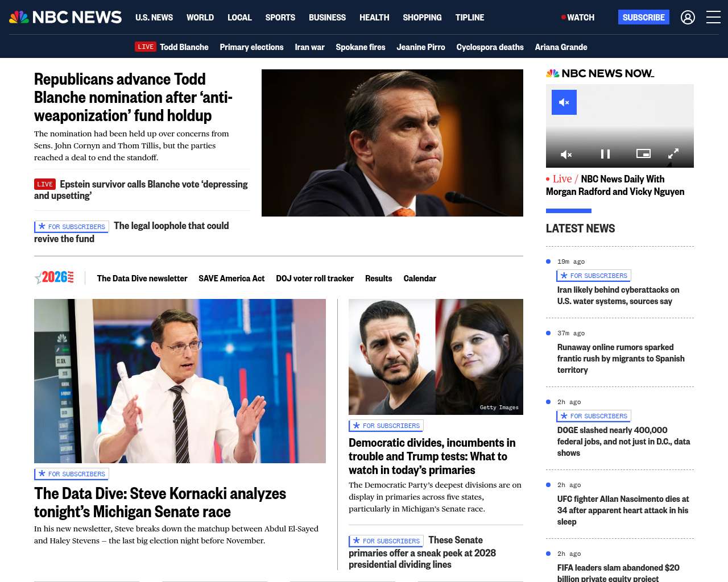
Task: Open the Tipline page
Action: point(470,18)
